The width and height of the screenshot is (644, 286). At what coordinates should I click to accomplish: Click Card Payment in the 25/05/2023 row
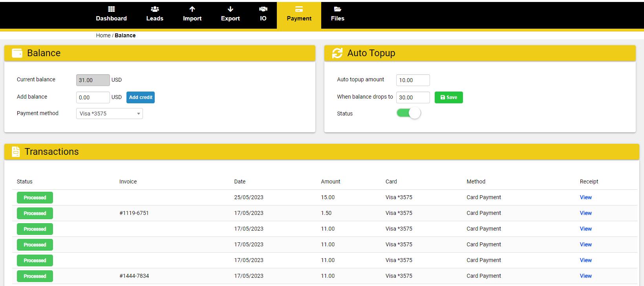484,197
